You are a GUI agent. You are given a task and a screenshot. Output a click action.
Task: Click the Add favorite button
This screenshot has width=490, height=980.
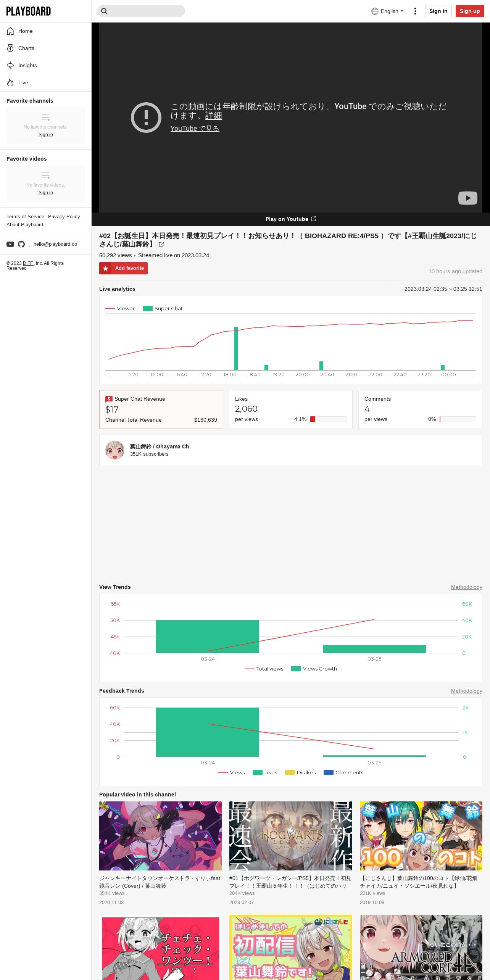coord(123,268)
